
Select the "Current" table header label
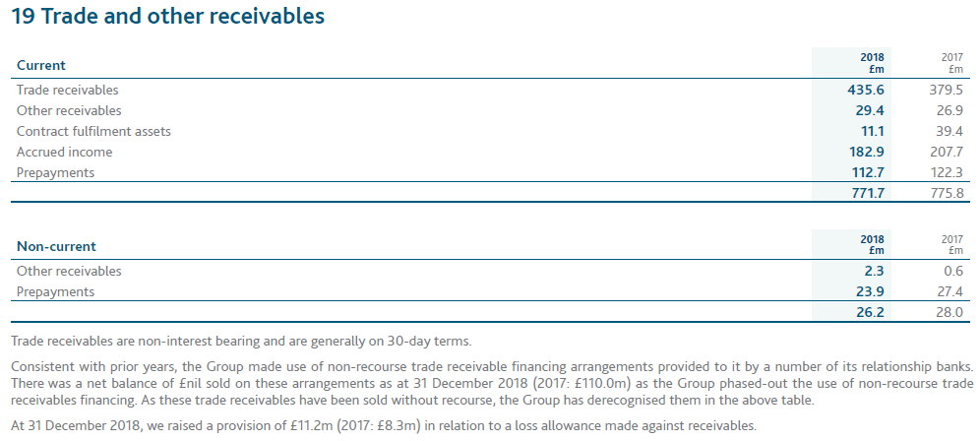41,66
